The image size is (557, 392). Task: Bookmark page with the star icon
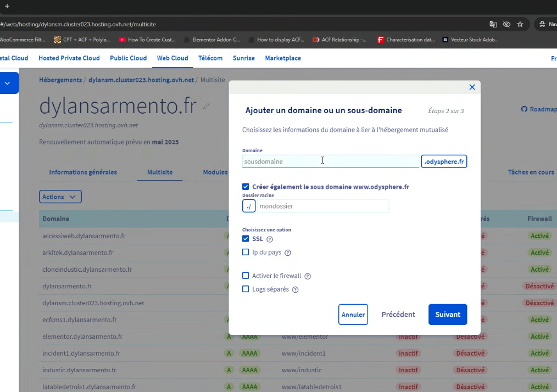tap(520, 24)
